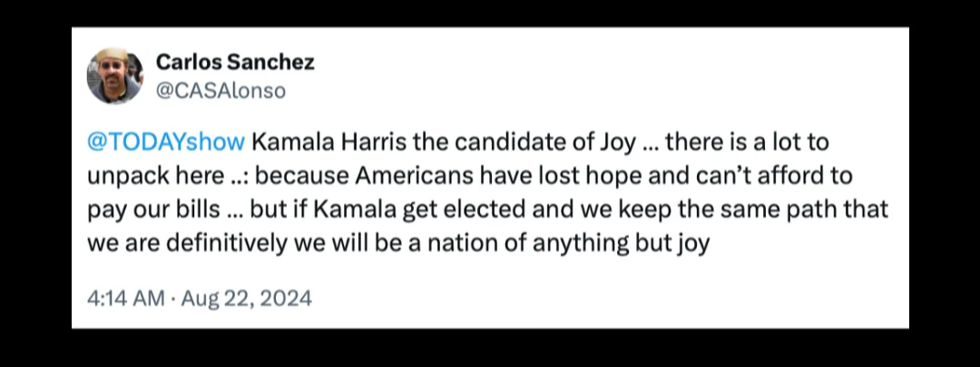Click Carlos Sanchez's profile avatar photo
This screenshot has width=980, height=367.
(x=114, y=75)
